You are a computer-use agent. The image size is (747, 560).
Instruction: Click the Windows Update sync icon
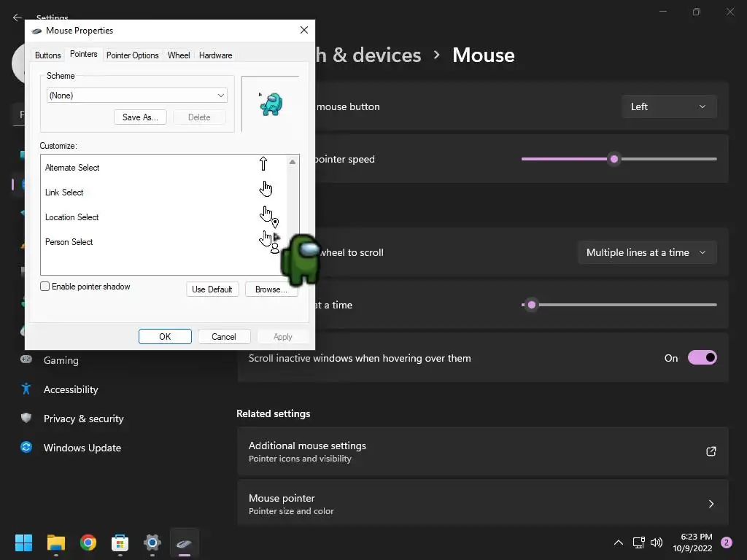click(x=26, y=447)
